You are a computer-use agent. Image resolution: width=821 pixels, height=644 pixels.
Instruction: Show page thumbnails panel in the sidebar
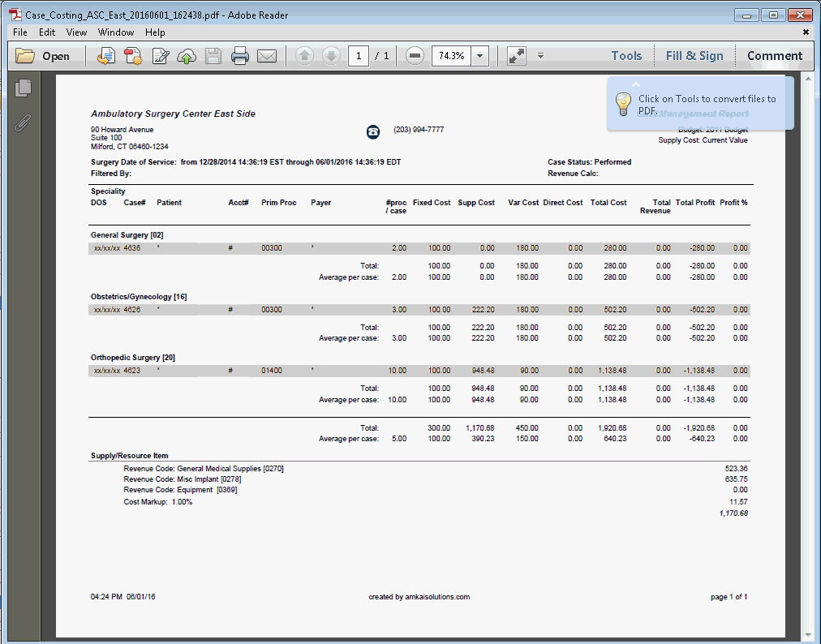[23, 88]
